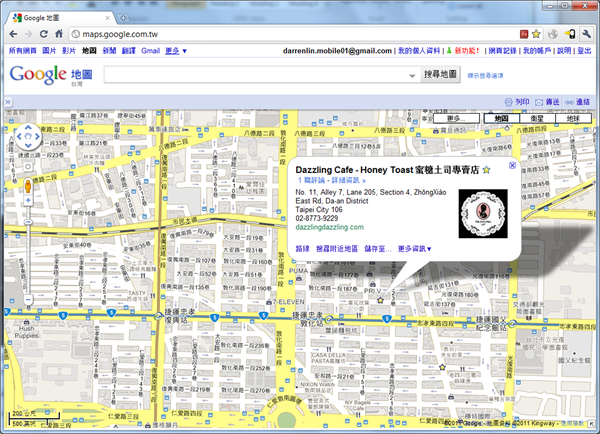The width and height of the screenshot is (600, 434).
Task: Expand the left side panel chevron
Action: pyautogui.click(x=8, y=102)
